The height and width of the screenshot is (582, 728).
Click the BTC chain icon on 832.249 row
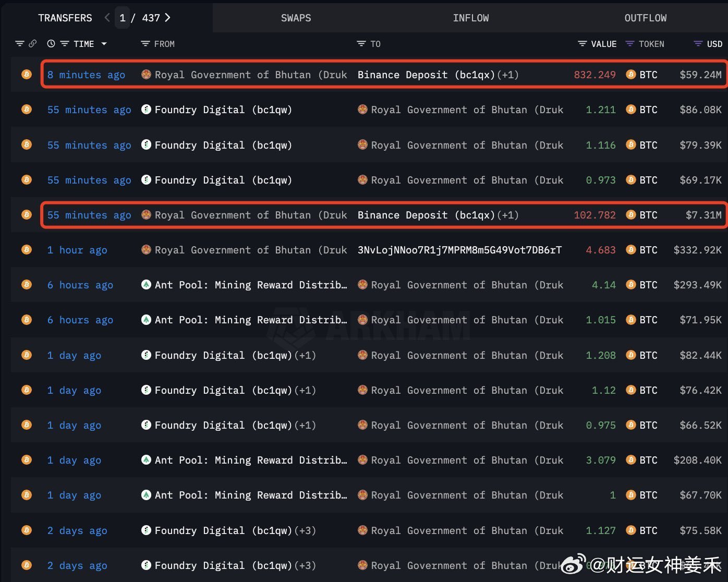(x=27, y=75)
